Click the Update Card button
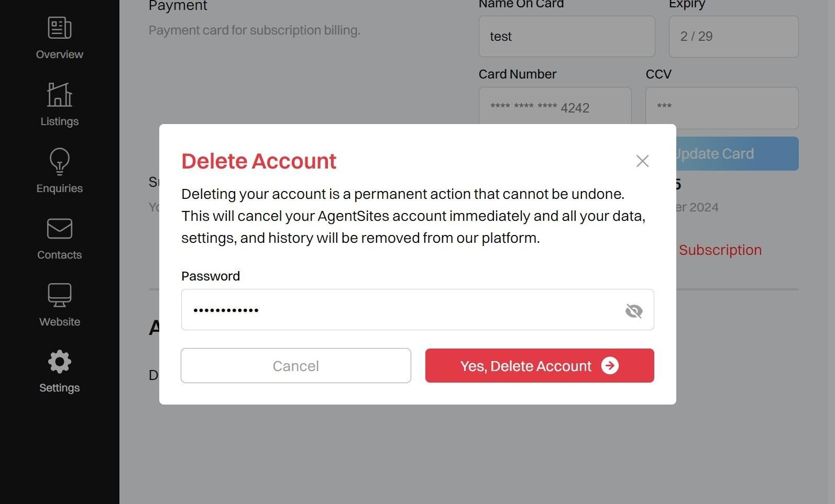This screenshot has width=835, height=504. (737, 153)
